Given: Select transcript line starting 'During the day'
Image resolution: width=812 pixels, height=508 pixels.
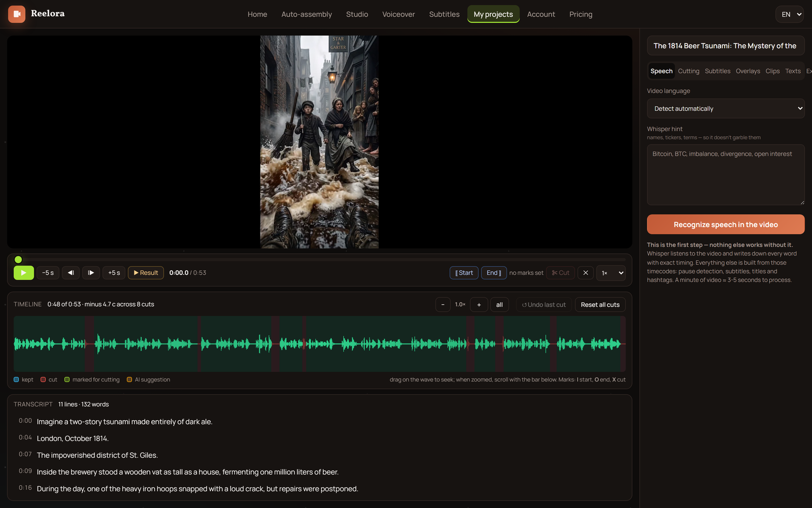Looking at the screenshot, I should [320, 489].
